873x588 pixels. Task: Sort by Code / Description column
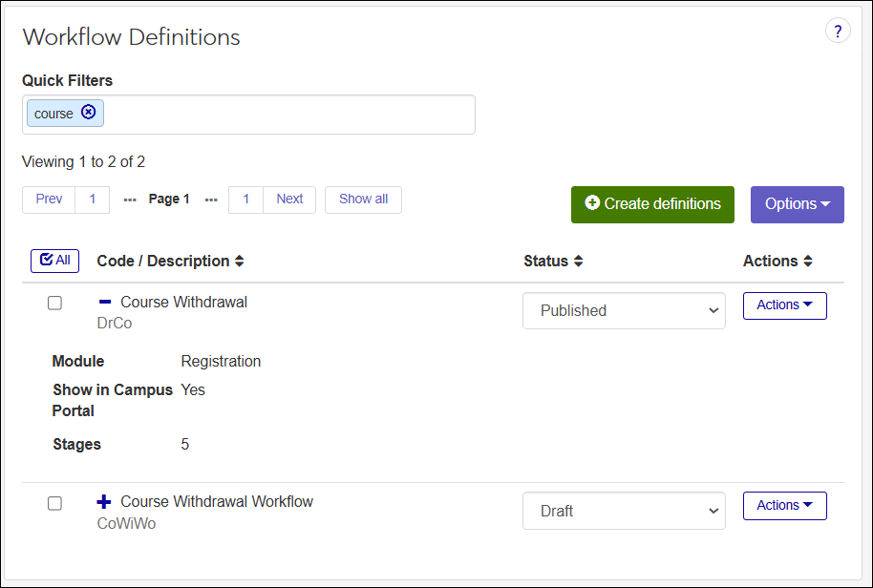tap(239, 262)
